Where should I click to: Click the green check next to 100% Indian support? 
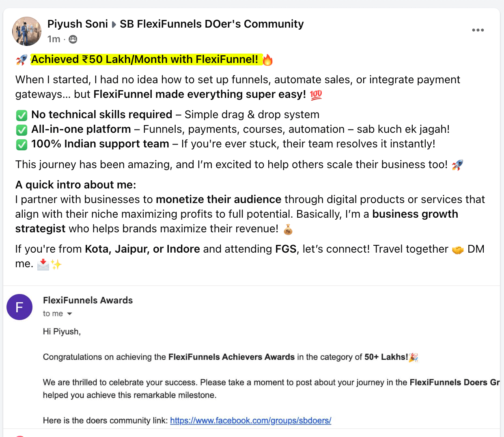(22, 145)
